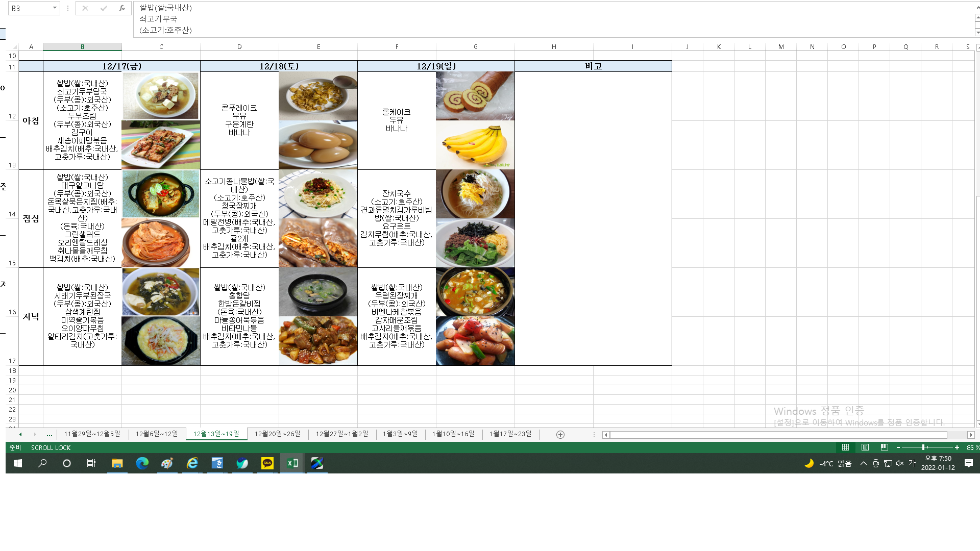Screen dimensions: 980x551
Task: Open the Windows Start menu
Action: [x=18, y=463]
